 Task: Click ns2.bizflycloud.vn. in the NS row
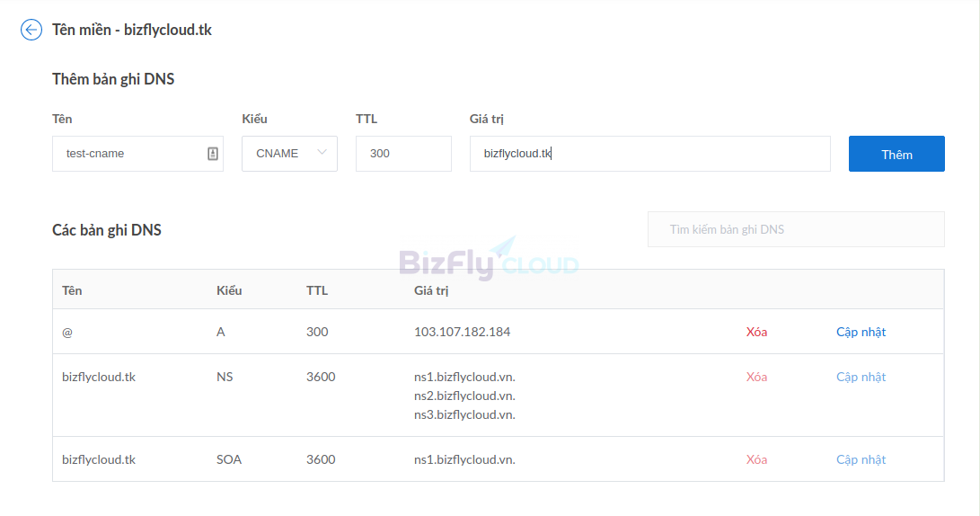tap(464, 396)
